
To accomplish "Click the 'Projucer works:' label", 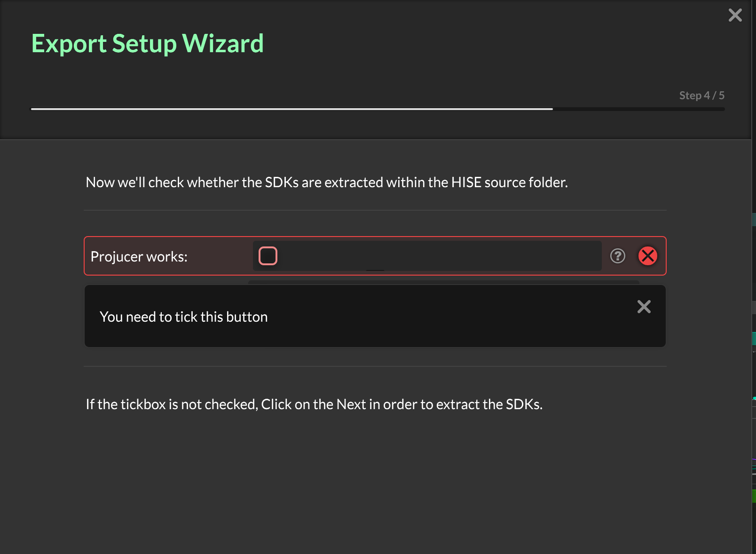I will point(139,257).
